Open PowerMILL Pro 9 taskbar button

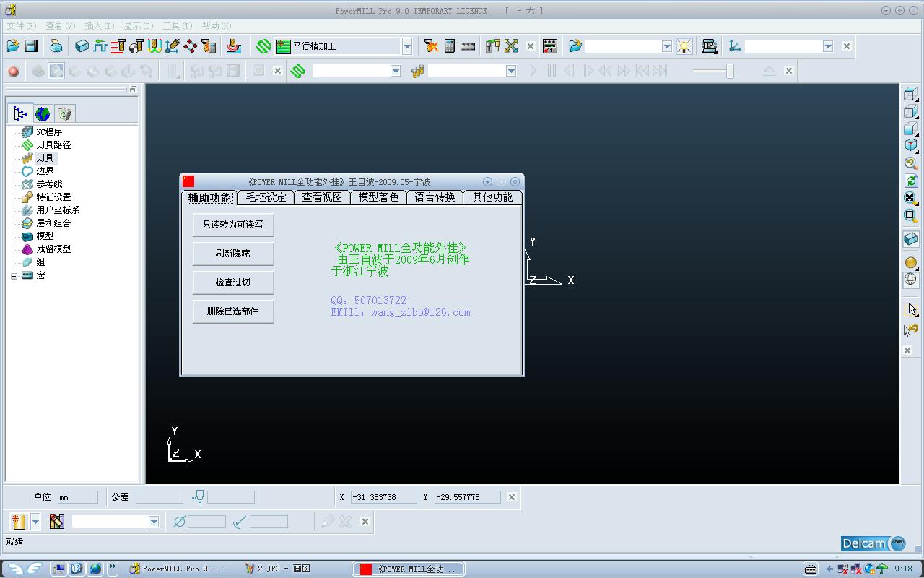tap(176, 569)
